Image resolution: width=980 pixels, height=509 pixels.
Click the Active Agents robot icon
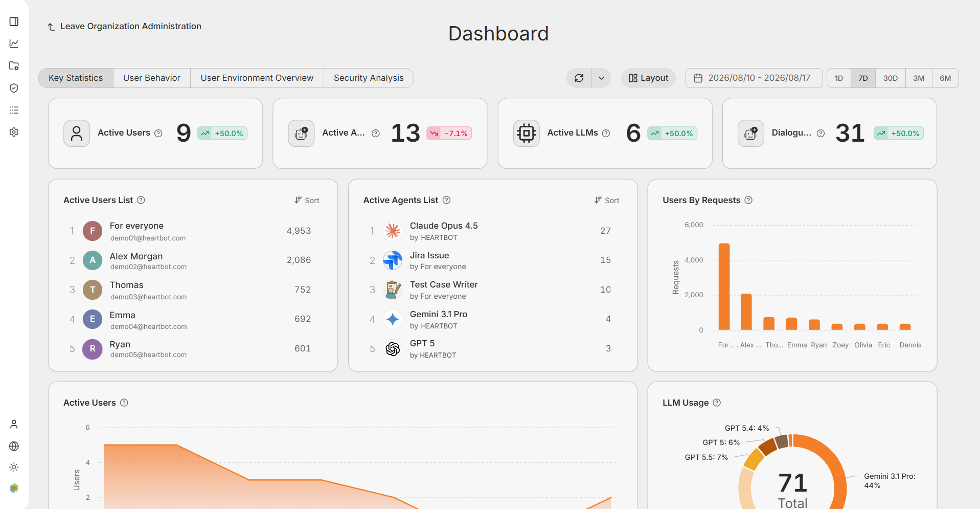point(301,134)
